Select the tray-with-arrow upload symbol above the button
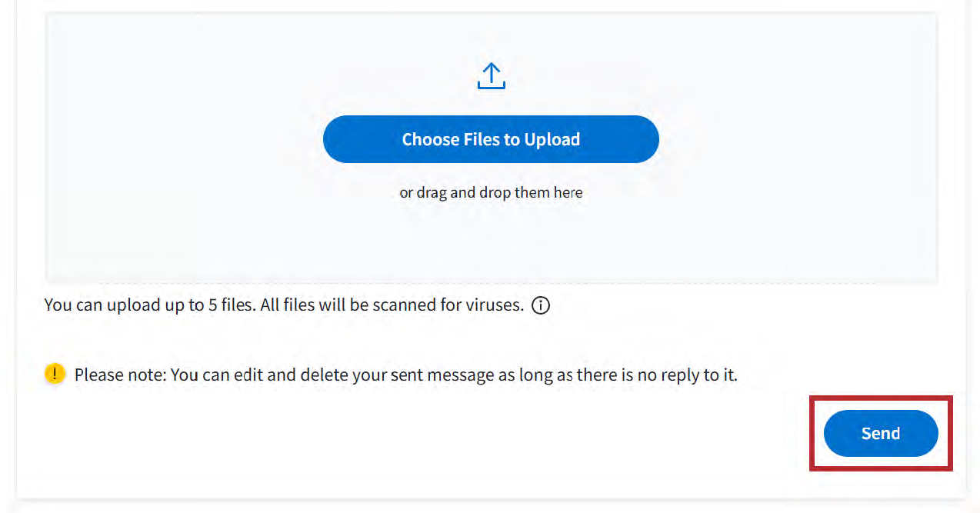Image resolution: width=980 pixels, height=513 pixels. pyautogui.click(x=491, y=76)
